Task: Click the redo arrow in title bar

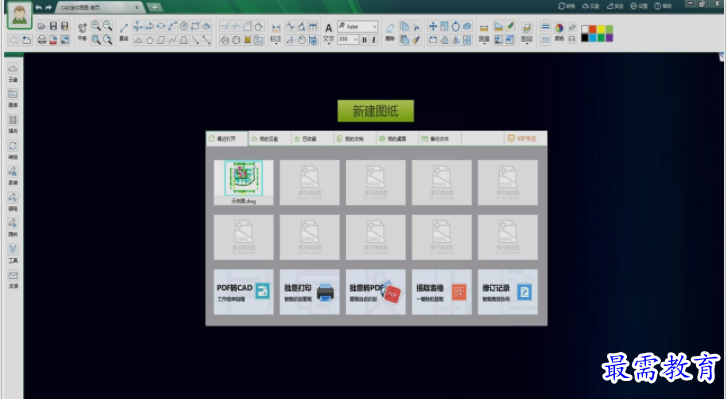Action: click(x=49, y=7)
